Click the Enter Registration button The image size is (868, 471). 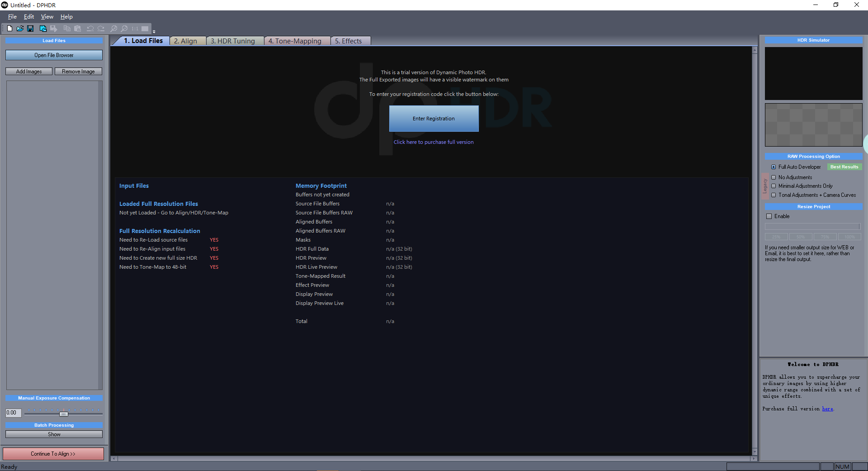click(434, 119)
